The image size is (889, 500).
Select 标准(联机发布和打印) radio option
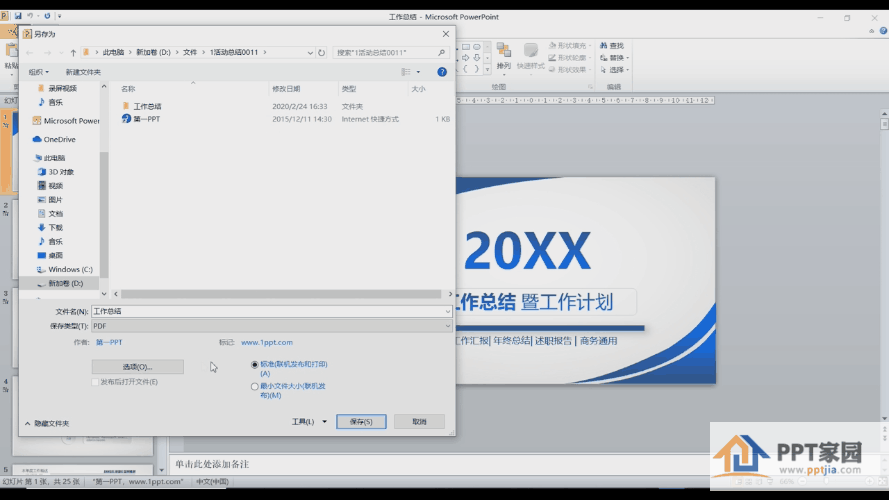(x=255, y=365)
